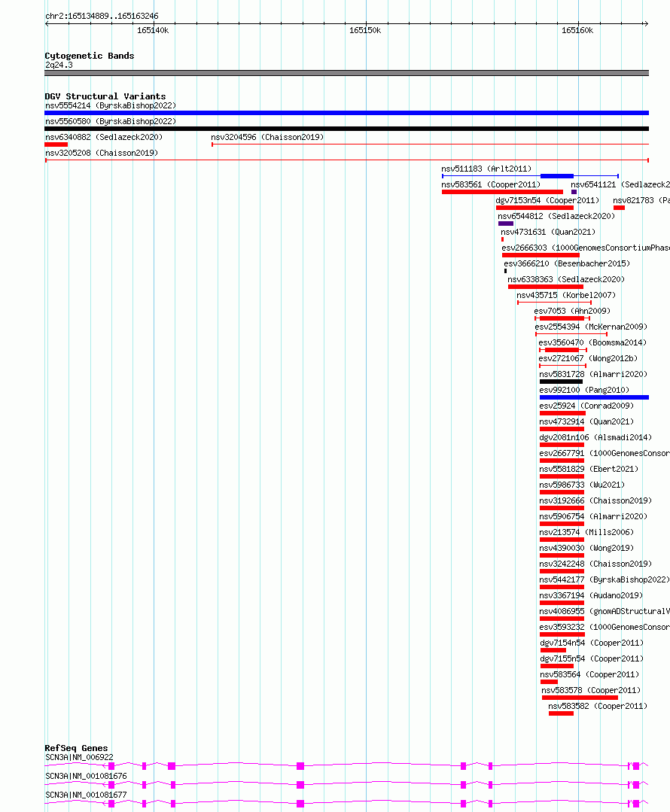The width and height of the screenshot is (670, 812).
Task: Click the black nsv5831728 variant bar
Action: [561, 382]
